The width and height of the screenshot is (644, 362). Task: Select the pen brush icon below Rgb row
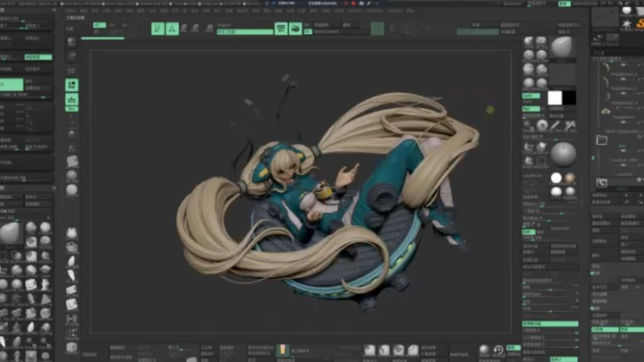555,125
